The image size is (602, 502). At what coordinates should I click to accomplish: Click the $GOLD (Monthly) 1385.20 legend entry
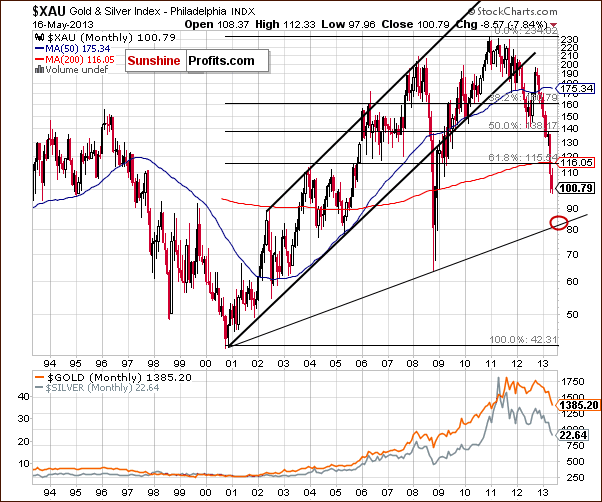tap(119, 378)
